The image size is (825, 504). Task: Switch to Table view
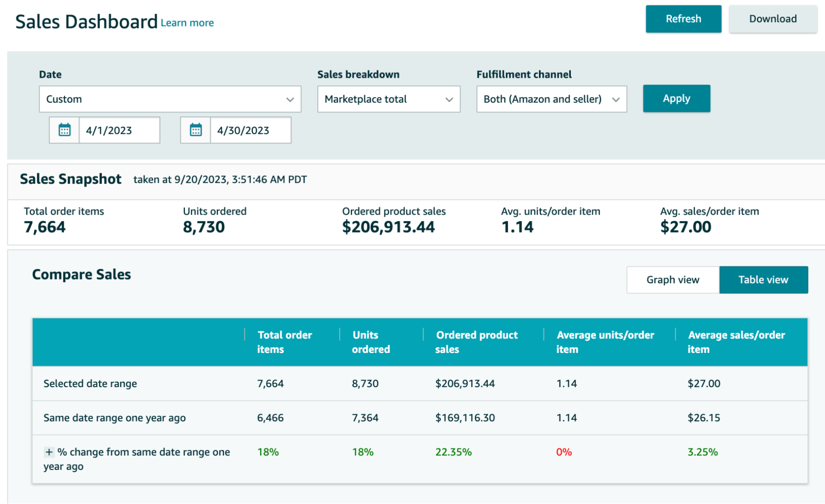(763, 280)
